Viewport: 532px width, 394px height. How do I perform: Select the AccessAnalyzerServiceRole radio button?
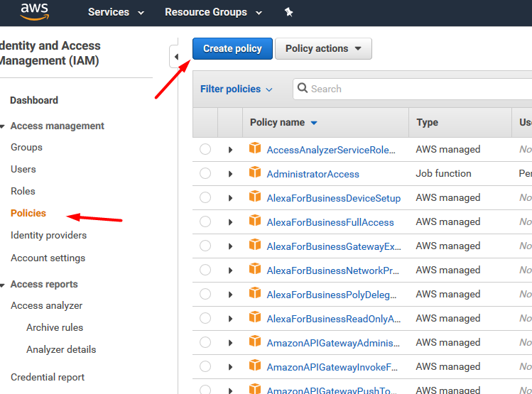tap(205, 149)
